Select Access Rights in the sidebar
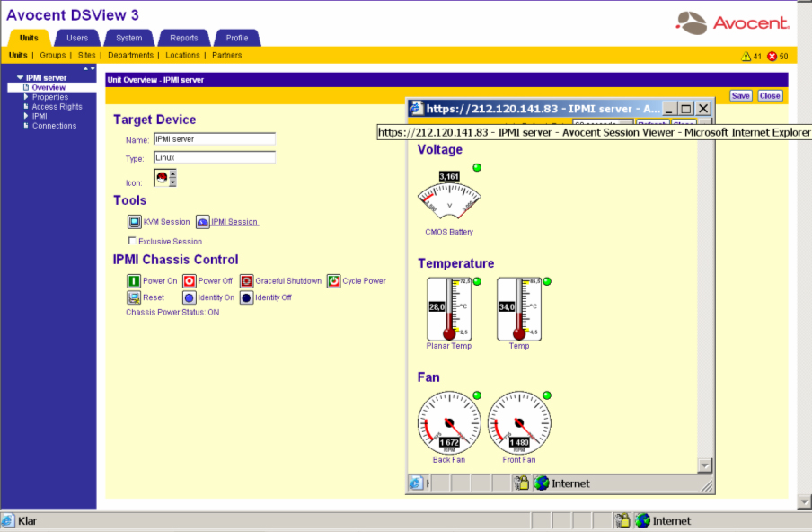This screenshot has width=812, height=532. (x=57, y=107)
